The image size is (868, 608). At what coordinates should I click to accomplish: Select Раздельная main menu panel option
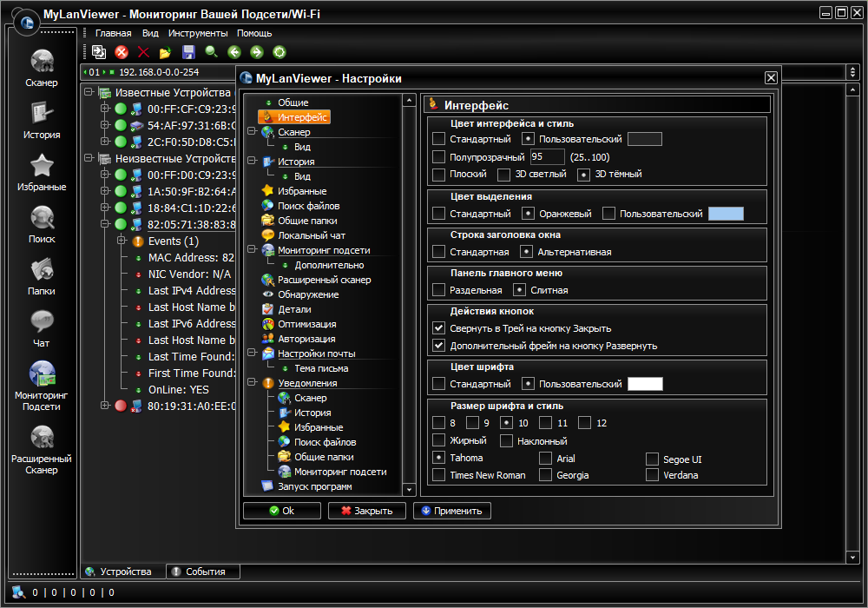pyautogui.click(x=438, y=289)
